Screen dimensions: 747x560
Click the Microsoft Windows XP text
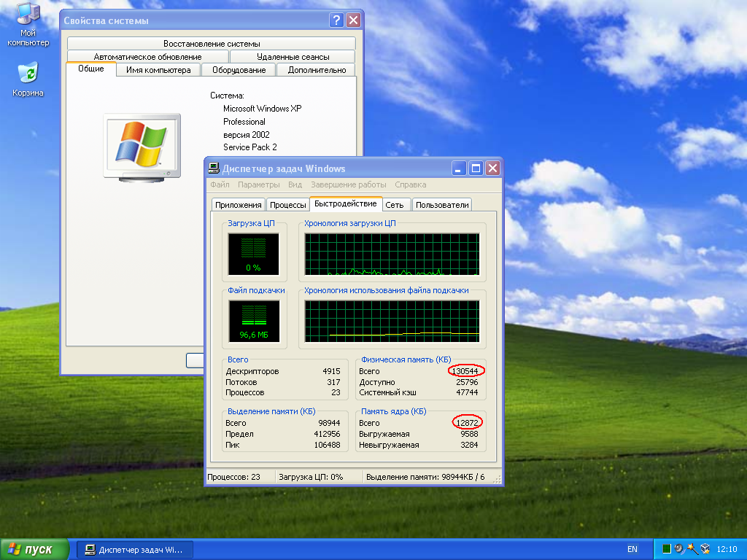(x=263, y=109)
